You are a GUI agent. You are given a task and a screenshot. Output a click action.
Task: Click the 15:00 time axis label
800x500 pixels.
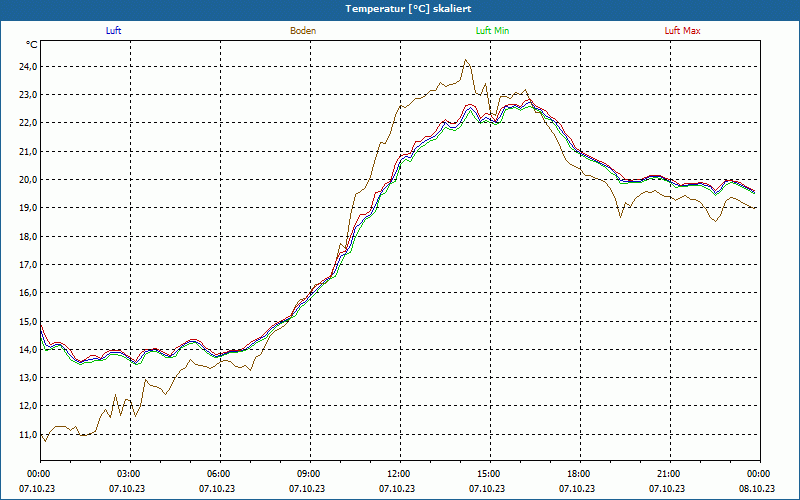[490, 474]
